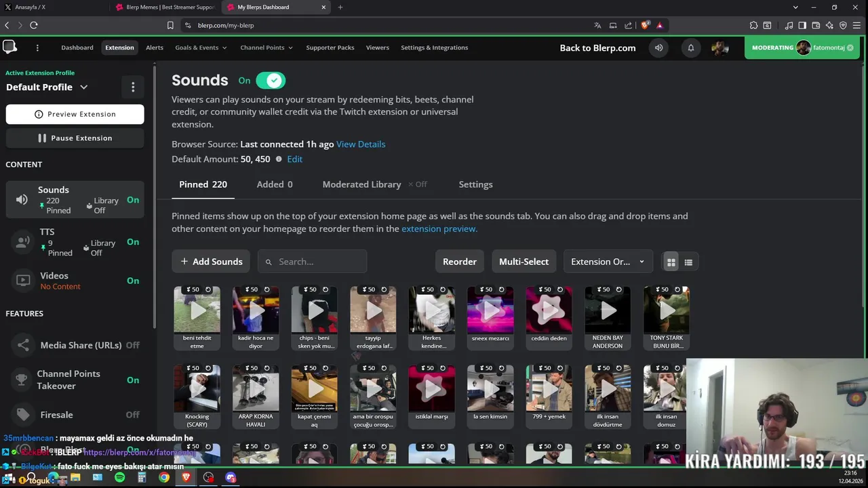The width and height of the screenshot is (868, 488).
Task: Open the Brave Leo AI sparkle icon
Action: [829, 25]
